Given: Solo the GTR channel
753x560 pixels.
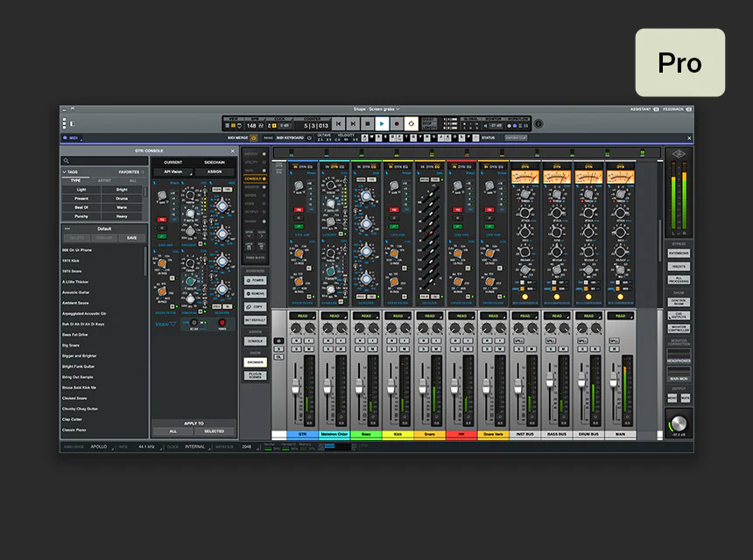Looking at the screenshot, I should pos(296,349).
